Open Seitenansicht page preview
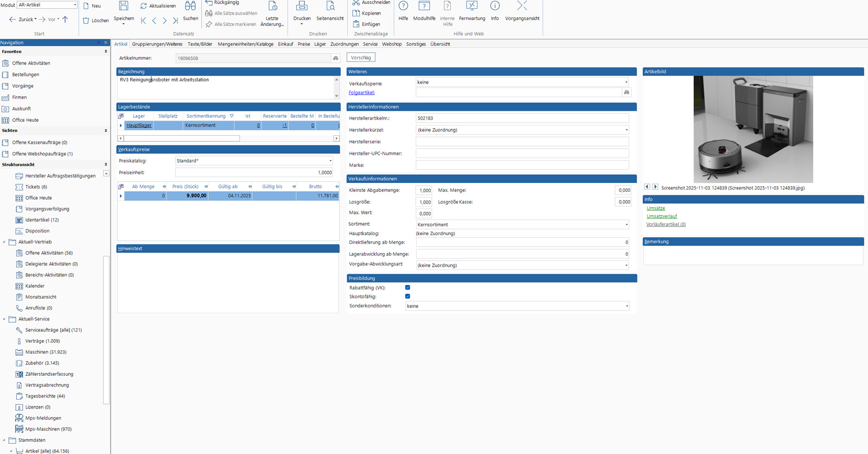This screenshot has height=454, width=868. point(330,7)
